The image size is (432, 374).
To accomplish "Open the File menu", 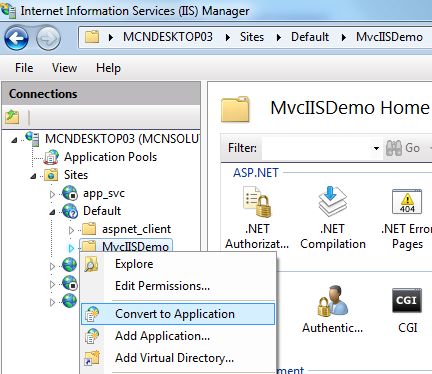I will point(24,68).
